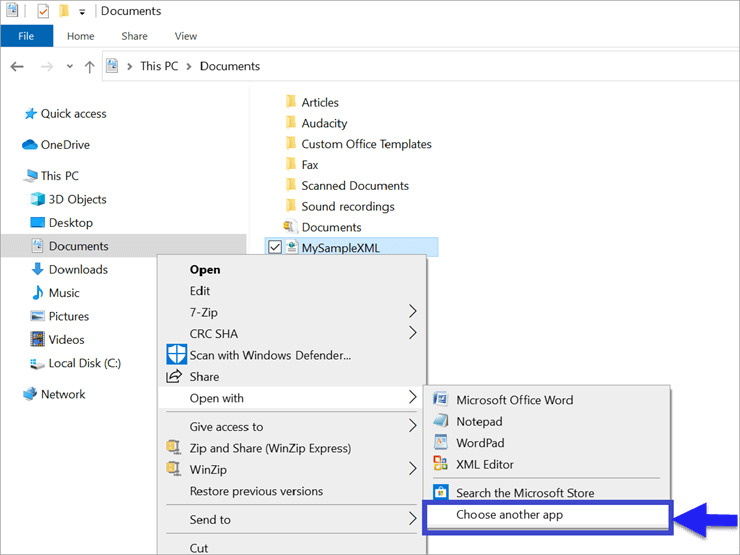Go up one folder level
Viewport: 740px width, 555px height.
pyautogui.click(x=90, y=67)
